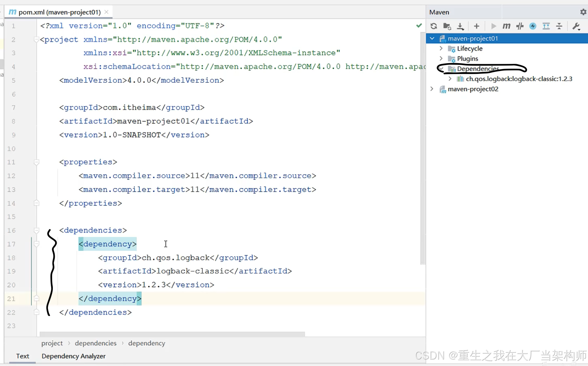The image size is (588, 366).
Task: Reload all Maven projects
Action: pyautogui.click(x=434, y=26)
